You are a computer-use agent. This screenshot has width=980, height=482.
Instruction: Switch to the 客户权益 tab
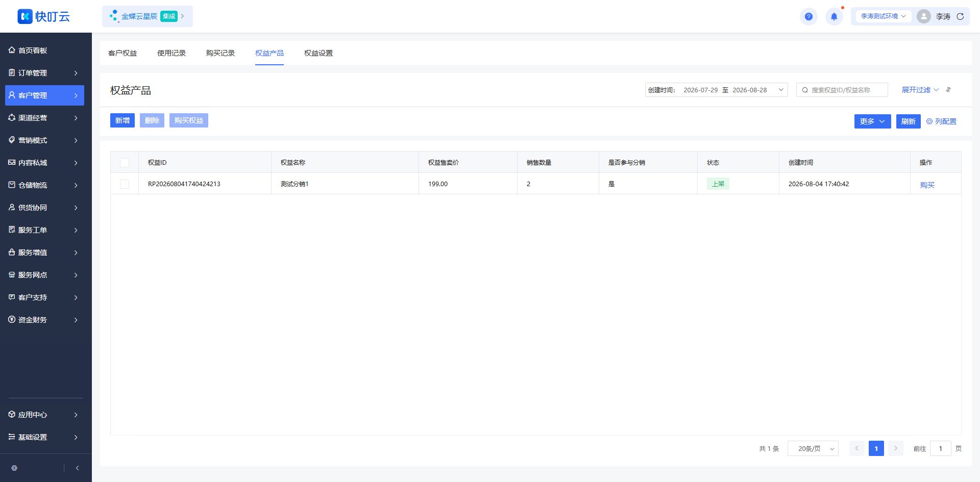point(122,53)
